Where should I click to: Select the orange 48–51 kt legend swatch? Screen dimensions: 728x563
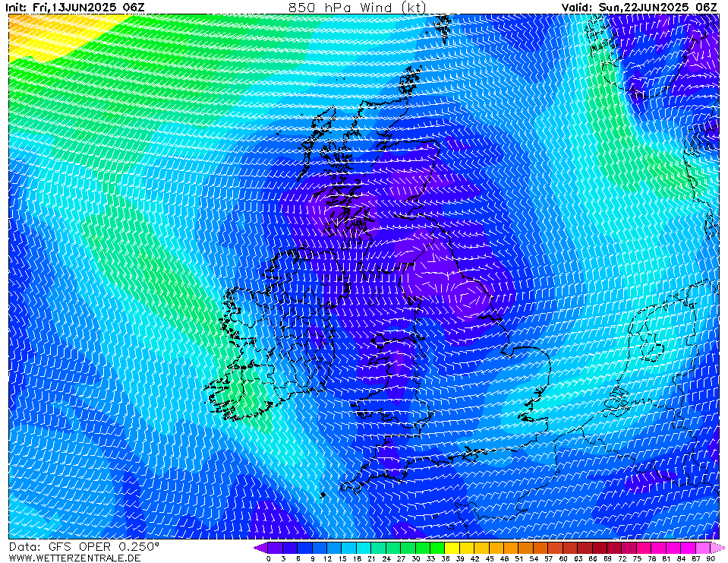(x=512, y=548)
